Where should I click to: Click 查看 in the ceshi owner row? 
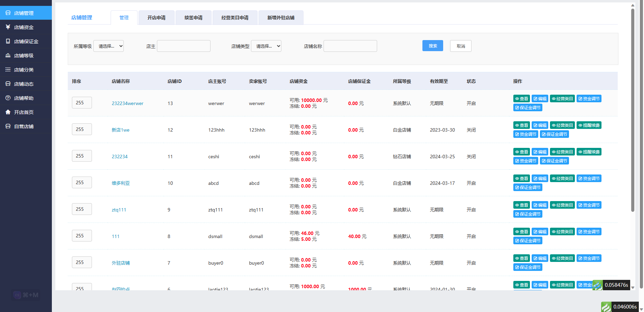pos(522,152)
